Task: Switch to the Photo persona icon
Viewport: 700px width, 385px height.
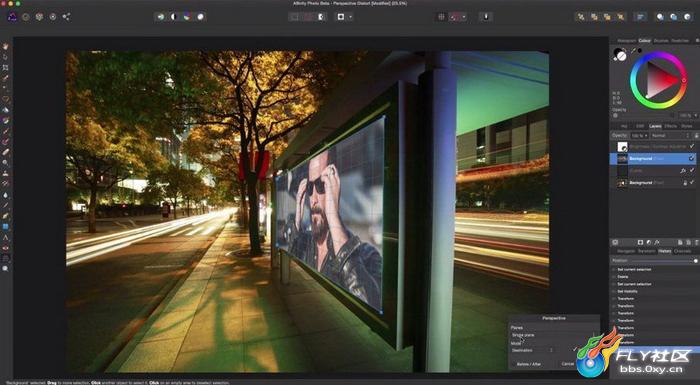Action: pyautogui.click(x=12, y=17)
